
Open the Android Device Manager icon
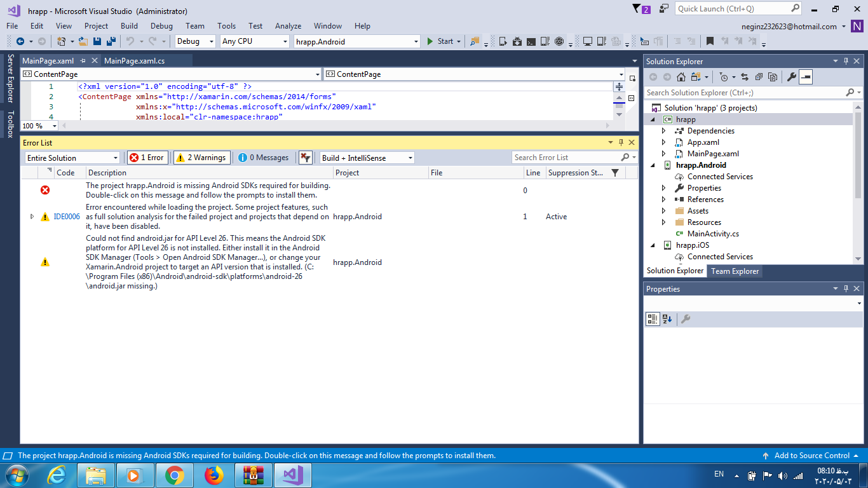503,41
